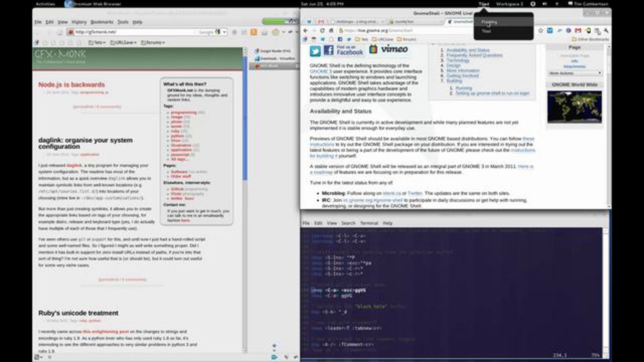Viewport: 644px width, 362px height.
Task: Click the Gmail extension icon in Chromium toolbar
Action: (x=578, y=31)
